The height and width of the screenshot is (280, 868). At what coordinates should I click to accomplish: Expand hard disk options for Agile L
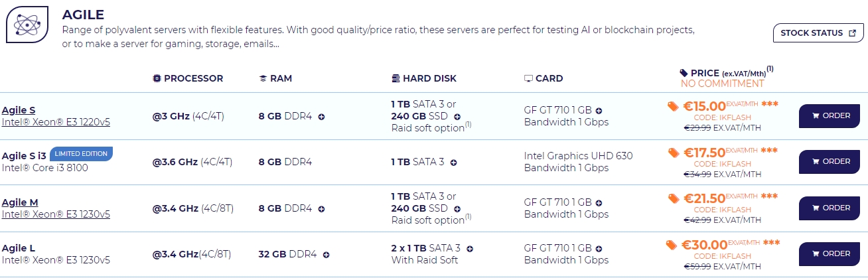470,249
